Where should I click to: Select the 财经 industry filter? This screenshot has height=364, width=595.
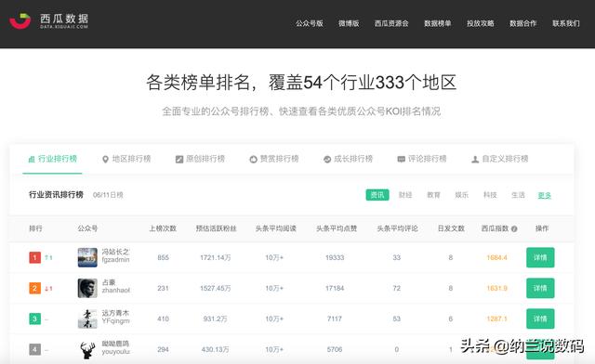click(405, 195)
